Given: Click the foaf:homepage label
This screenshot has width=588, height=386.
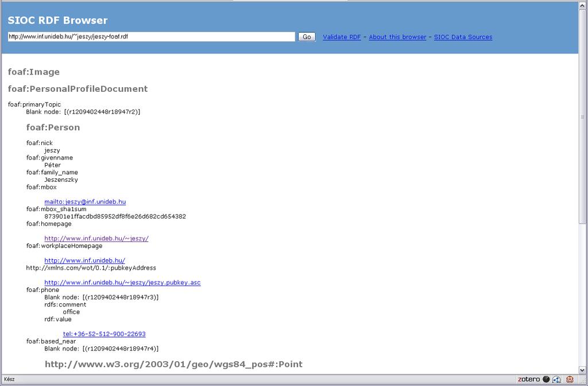Looking at the screenshot, I should (49, 224).
